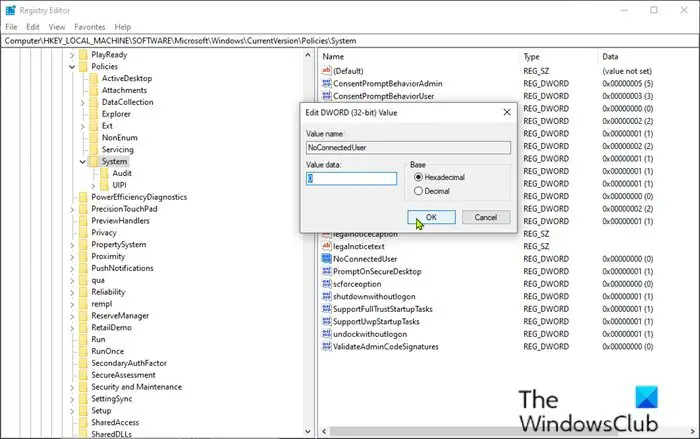Click the Policies folder icon
Screen dimensions: 700x439
click(x=83, y=67)
